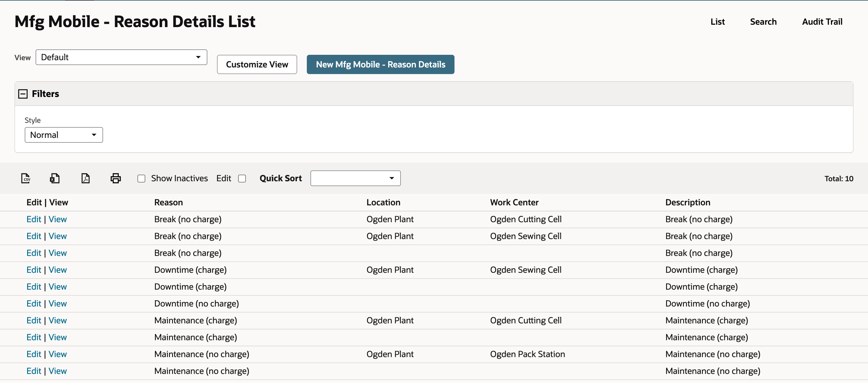Open the Audit Trail menu item
Image resolution: width=868 pixels, height=383 pixels.
pyautogui.click(x=822, y=22)
